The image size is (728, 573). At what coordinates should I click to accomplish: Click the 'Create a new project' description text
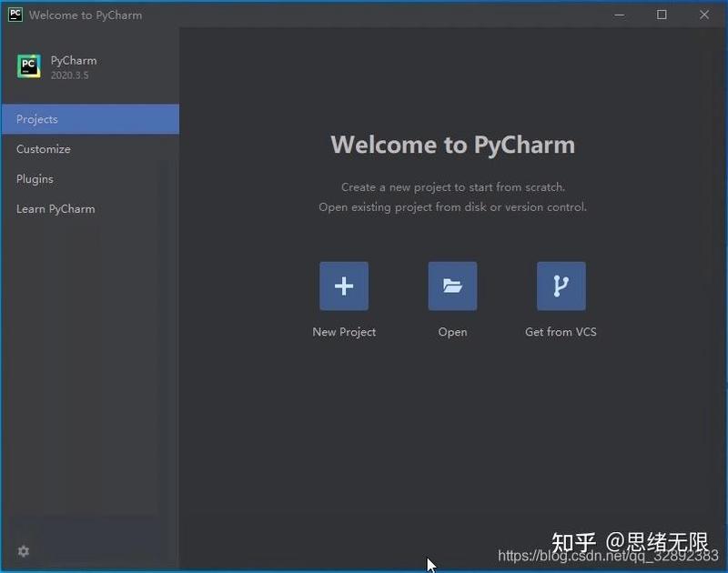452,187
